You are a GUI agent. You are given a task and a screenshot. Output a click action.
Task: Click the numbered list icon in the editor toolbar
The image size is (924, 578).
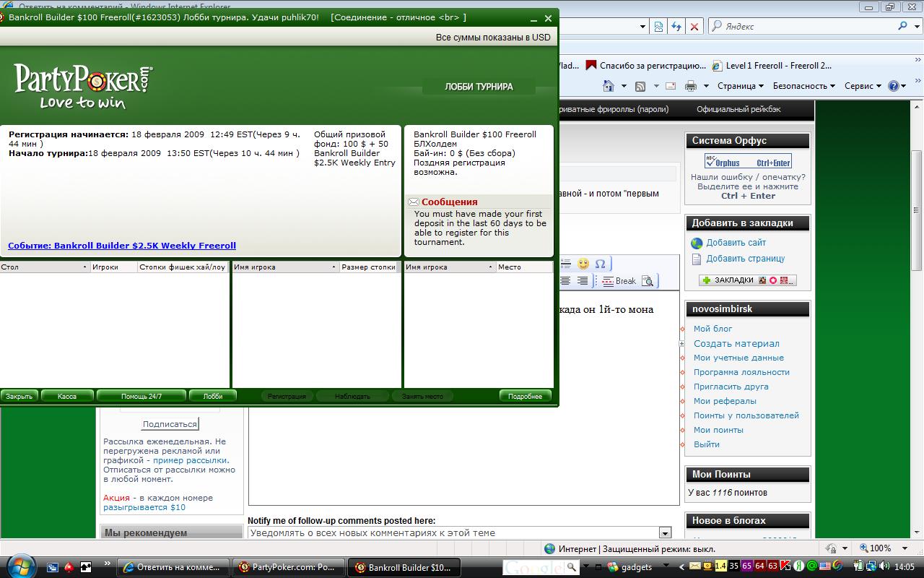[566, 264]
